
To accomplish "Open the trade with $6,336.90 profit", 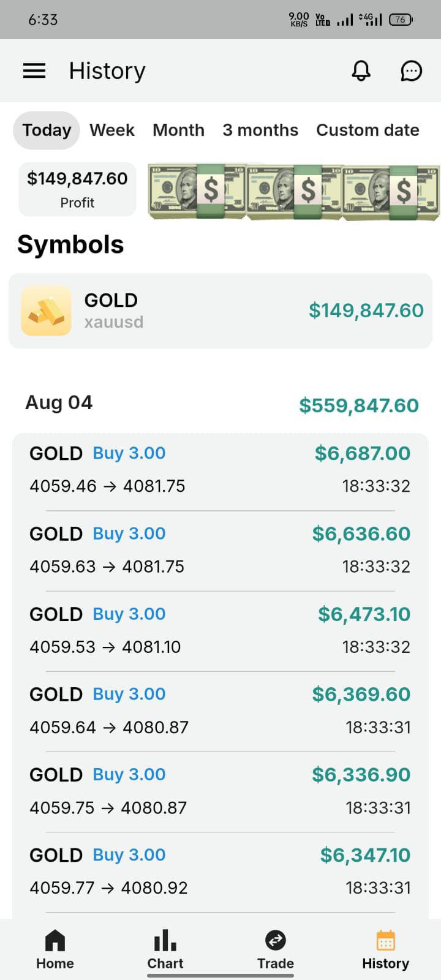I will click(221, 791).
